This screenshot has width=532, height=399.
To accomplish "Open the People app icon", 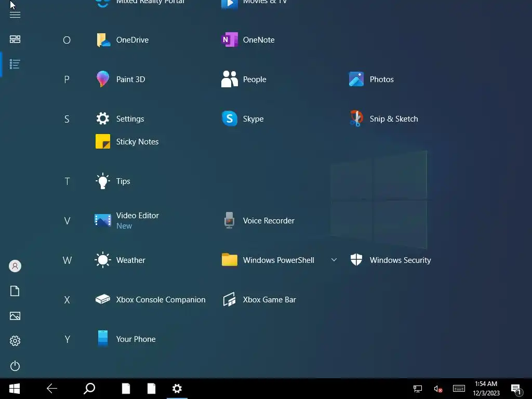I will coord(230,79).
